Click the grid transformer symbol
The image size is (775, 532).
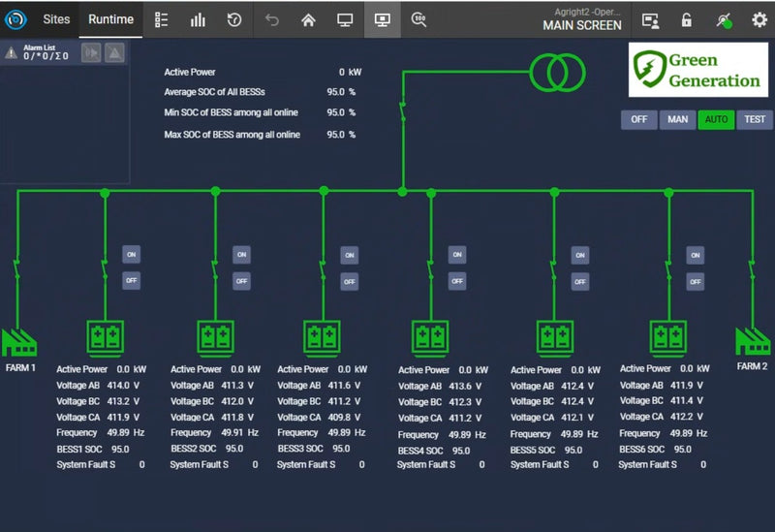[558, 73]
